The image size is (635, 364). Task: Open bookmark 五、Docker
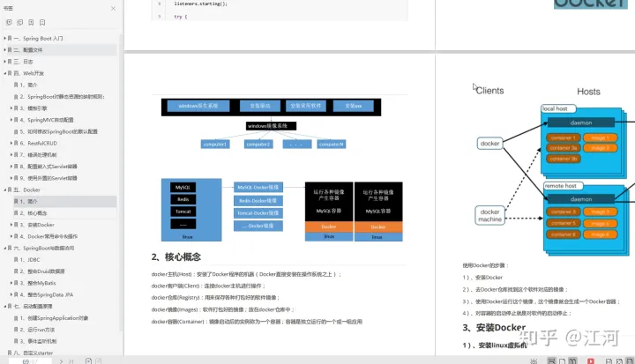27,189
